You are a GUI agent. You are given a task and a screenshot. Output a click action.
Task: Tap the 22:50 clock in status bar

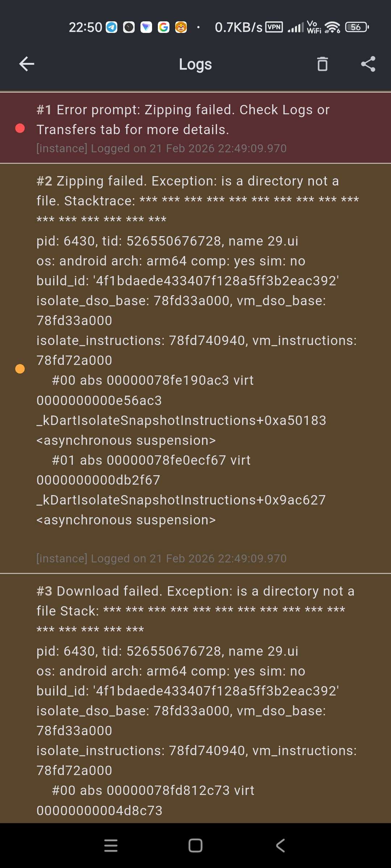click(85, 27)
